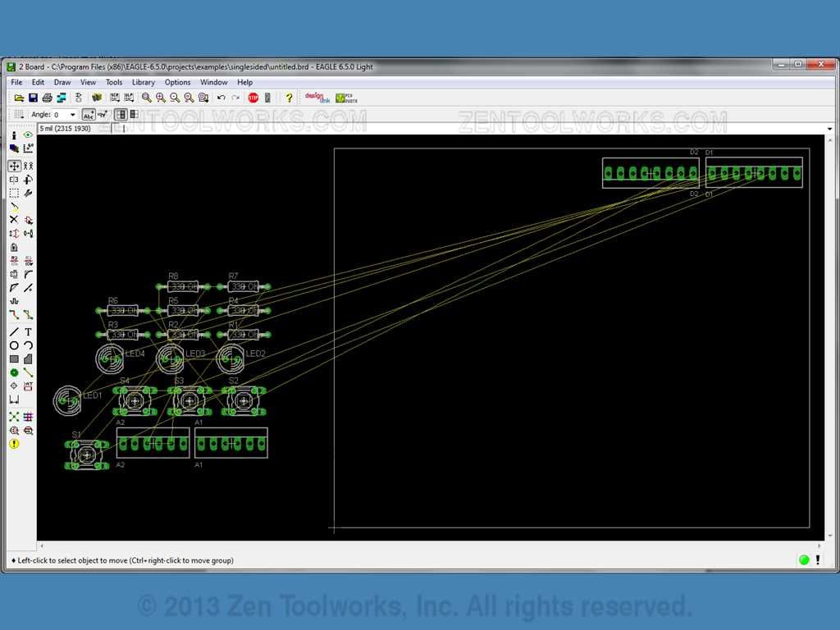Click the coordinate readout 5 mil (2315 1930)
840x630 pixels.
[x=66, y=129]
